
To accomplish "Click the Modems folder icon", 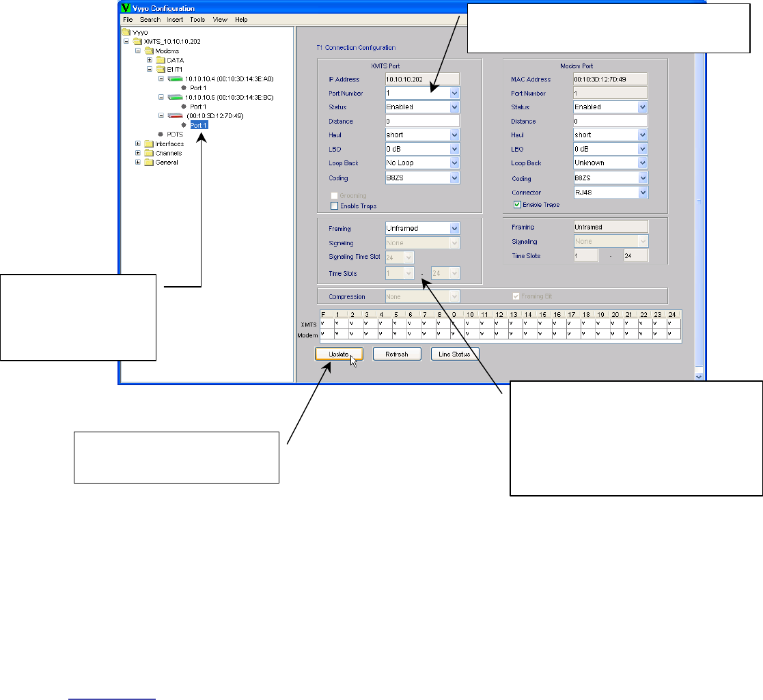I will pyautogui.click(x=149, y=51).
